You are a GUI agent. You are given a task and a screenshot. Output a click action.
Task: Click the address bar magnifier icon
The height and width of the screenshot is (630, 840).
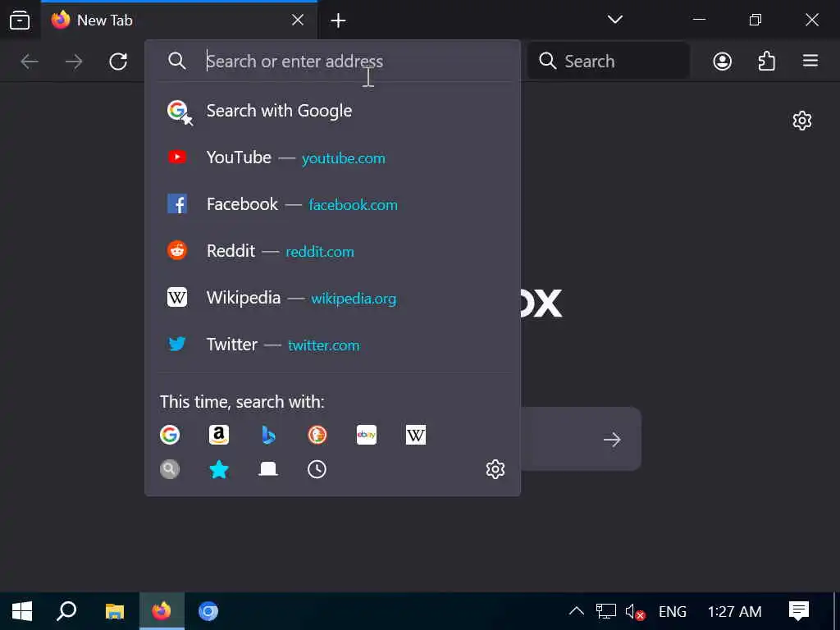pos(177,61)
